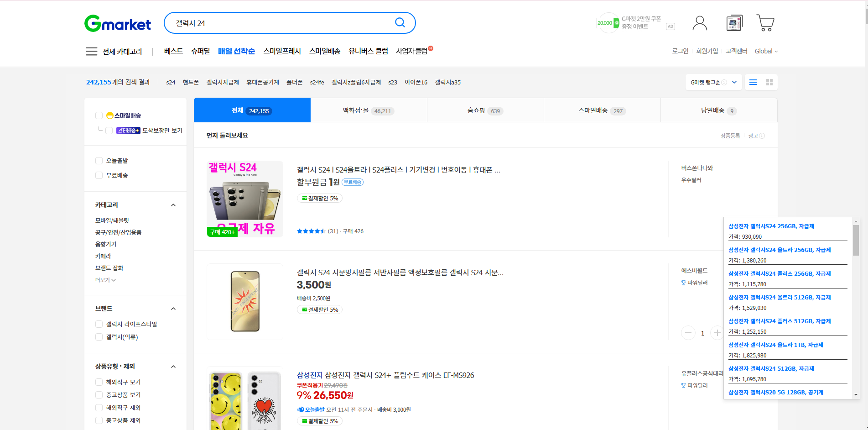Check 해외직구 제외 option
The height and width of the screenshot is (430, 868).
point(99,408)
